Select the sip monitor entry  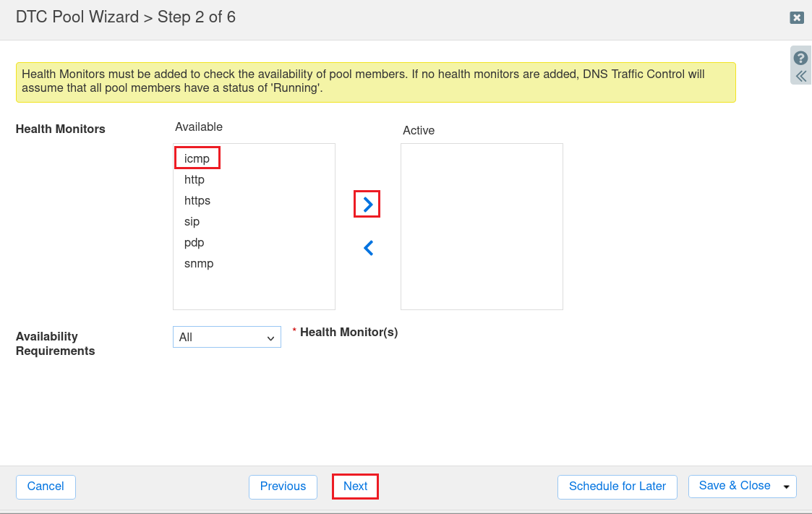(191, 221)
